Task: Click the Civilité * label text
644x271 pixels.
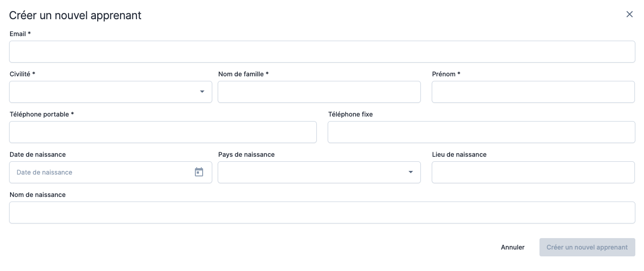Action: [x=22, y=74]
